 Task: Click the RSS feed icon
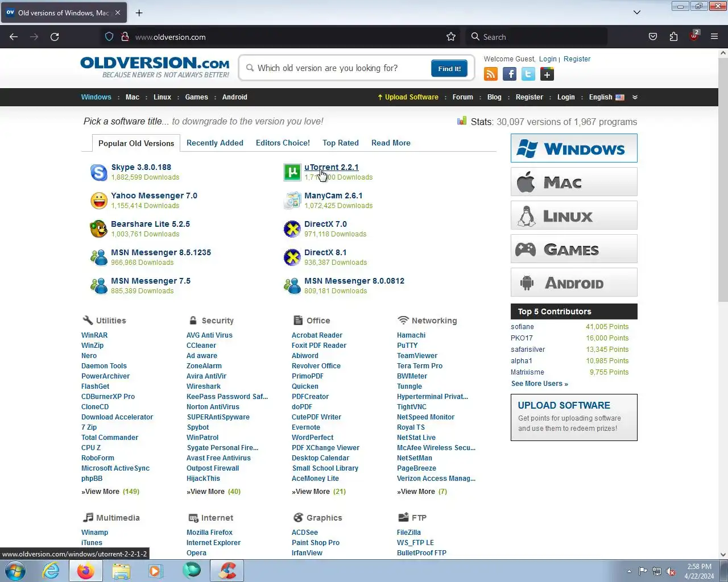491,74
